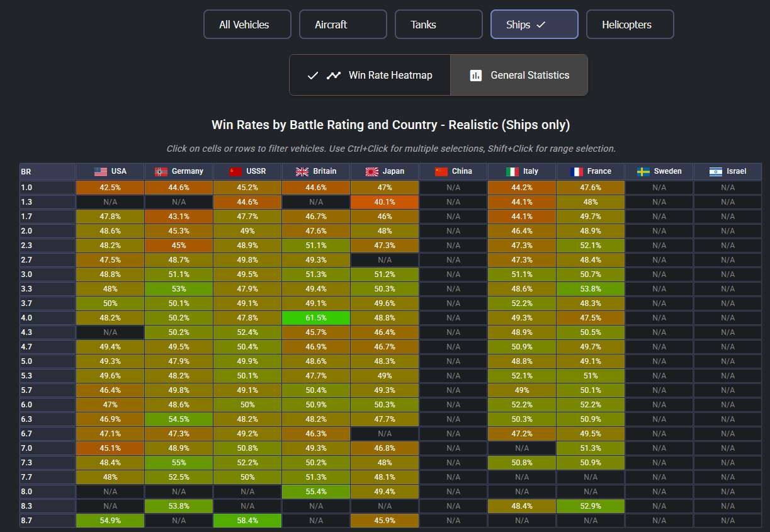Click Germany's 53.8% cell at BR 8.3
Viewport: 770px width, 532px height.
pyautogui.click(x=179, y=506)
